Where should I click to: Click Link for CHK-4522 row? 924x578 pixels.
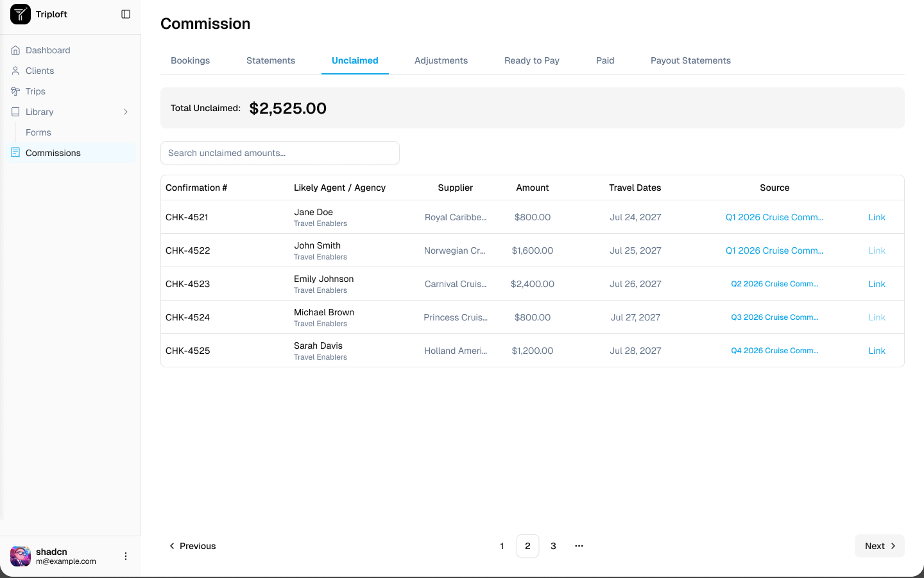[877, 250]
